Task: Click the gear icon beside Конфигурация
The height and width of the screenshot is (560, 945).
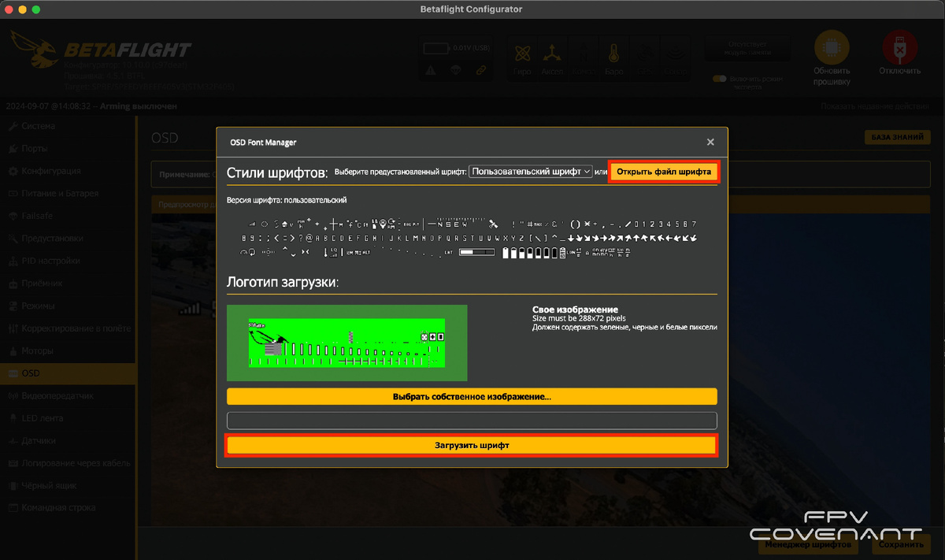Action: 13,171
